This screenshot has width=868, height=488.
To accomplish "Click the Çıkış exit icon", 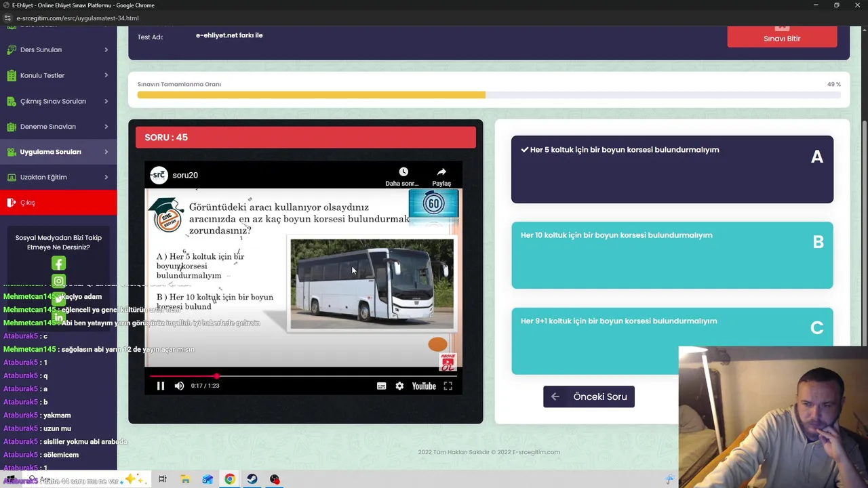I will pyautogui.click(x=11, y=203).
